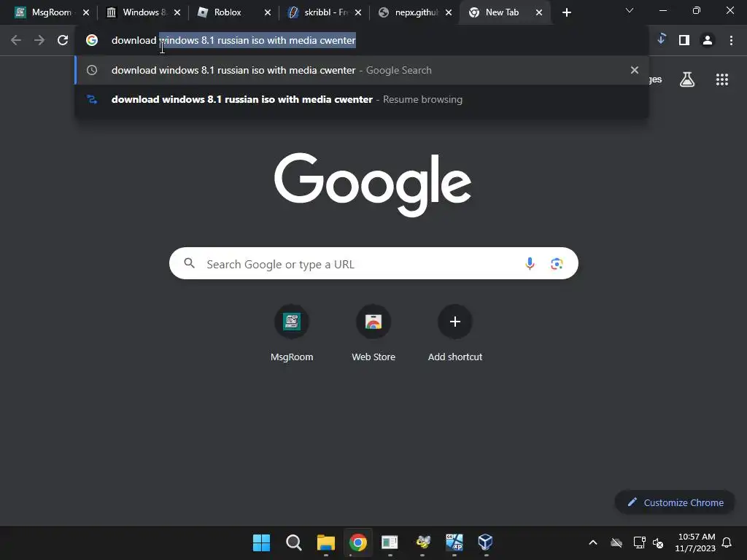Open the notification bell
The image size is (747, 560).
click(727, 542)
